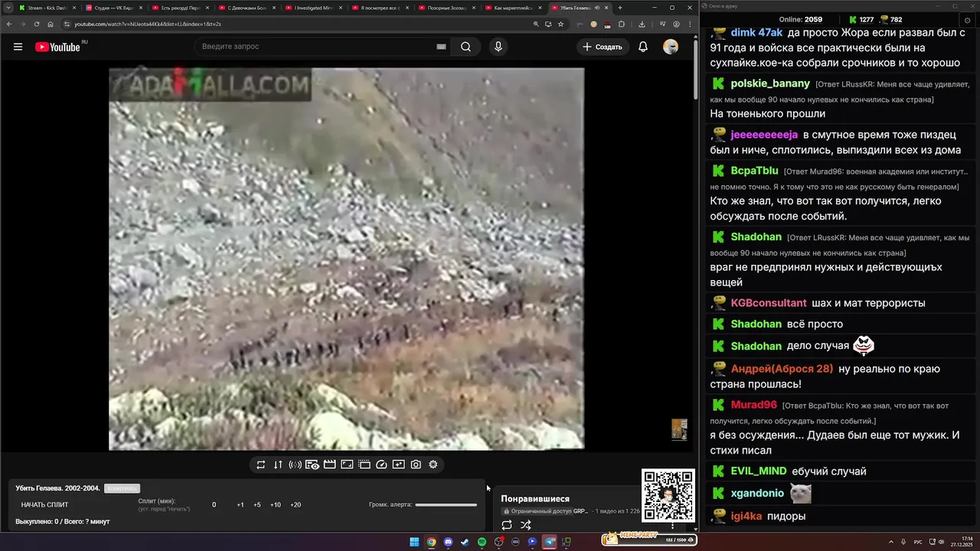Switch to Есть рекорд! tab
The image size is (980, 551).
pos(179,8)
